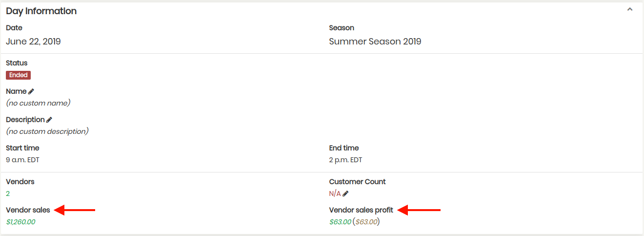The image size is (644, 236).
Task: Select the June 22, 2019 date text
Action: 33,42
